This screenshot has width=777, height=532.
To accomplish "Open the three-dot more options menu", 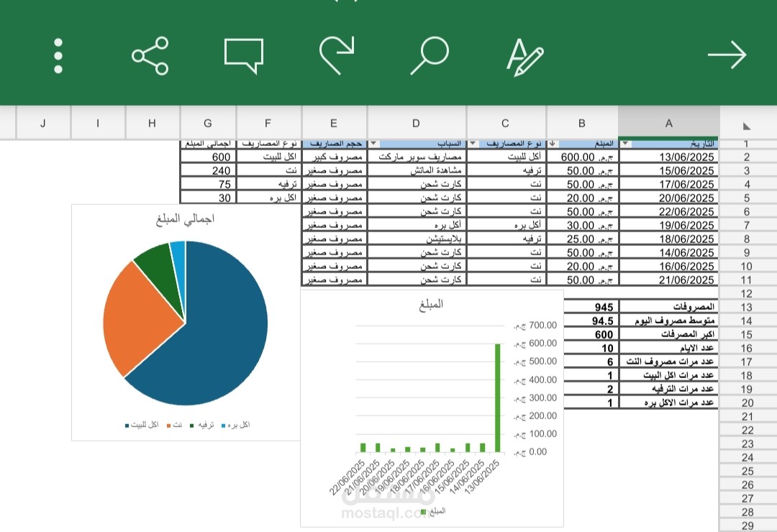I will coord(58,55).
